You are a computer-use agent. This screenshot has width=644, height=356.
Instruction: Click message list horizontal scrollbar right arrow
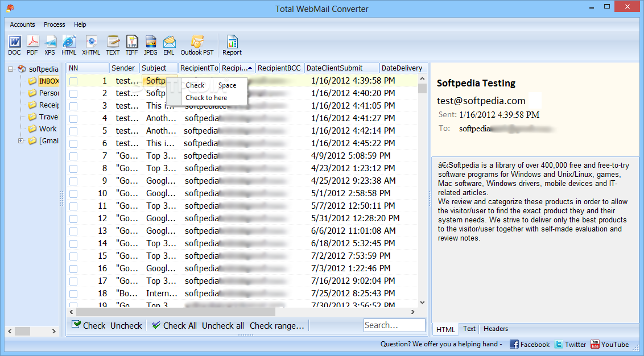[x=413, y=312]
